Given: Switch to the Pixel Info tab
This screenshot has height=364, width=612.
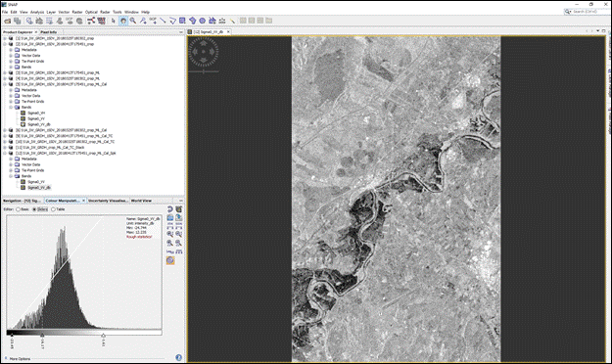Looking at the screenshot, I should [x=49, y=32].
